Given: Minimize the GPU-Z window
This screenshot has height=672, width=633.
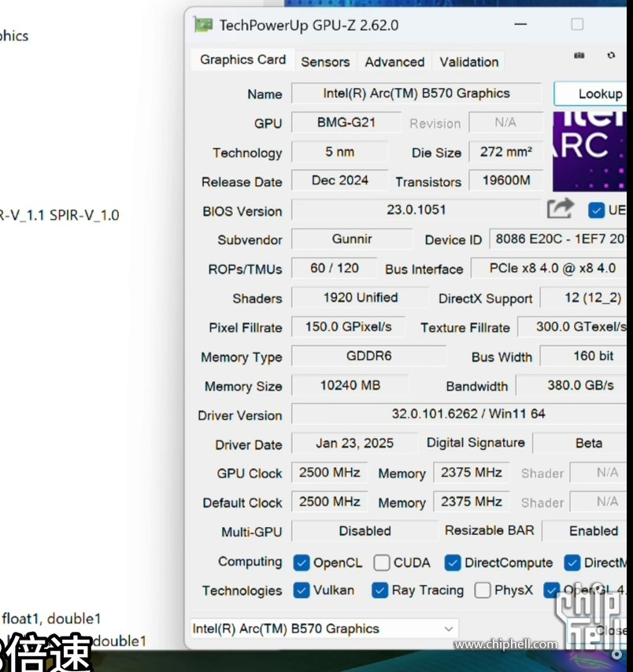Looking at the screenshot, I should pyautogui.click(x=520, y=24).
